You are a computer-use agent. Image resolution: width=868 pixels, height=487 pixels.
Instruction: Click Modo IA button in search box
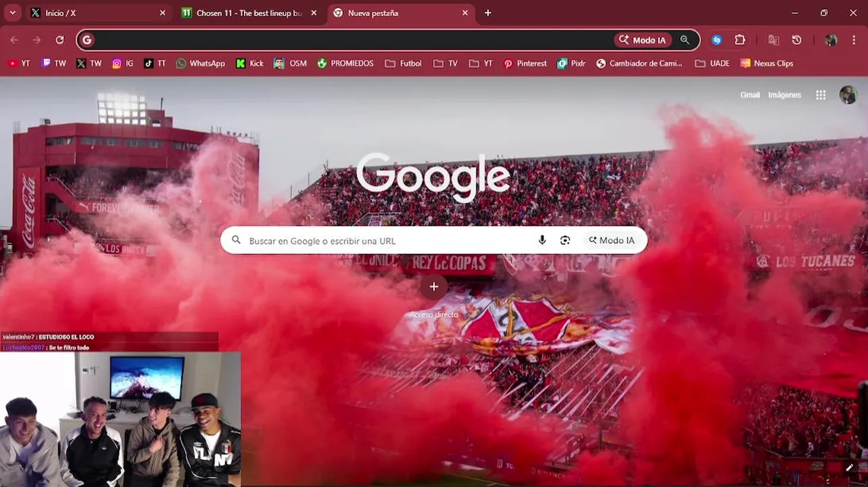[x=612, y=240]
